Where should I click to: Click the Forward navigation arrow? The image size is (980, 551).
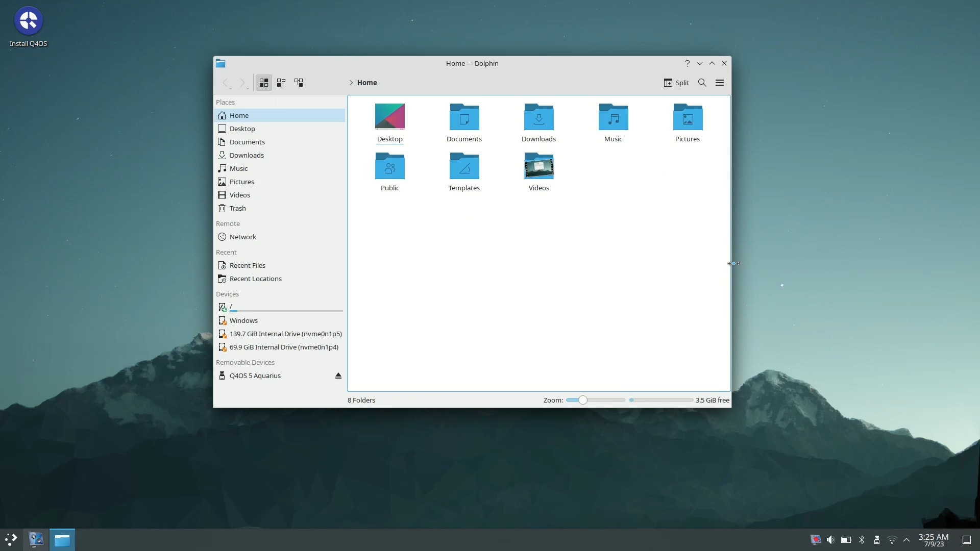242,83
